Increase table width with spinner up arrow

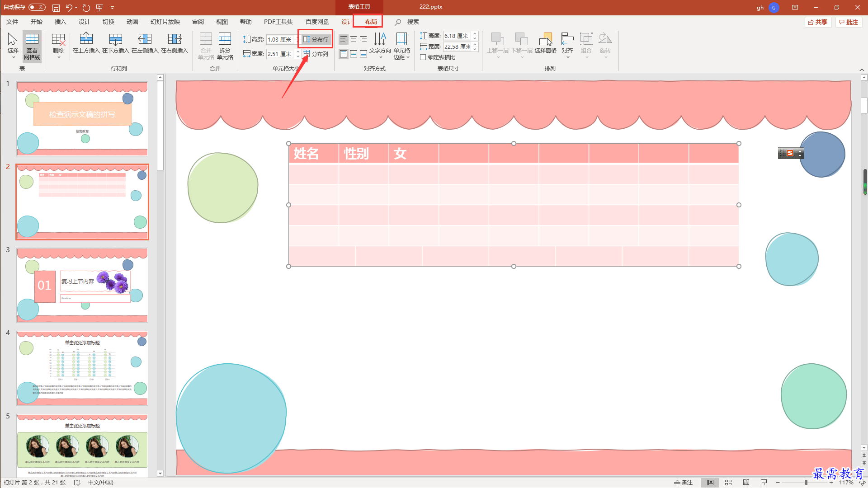tap(475, 44)
